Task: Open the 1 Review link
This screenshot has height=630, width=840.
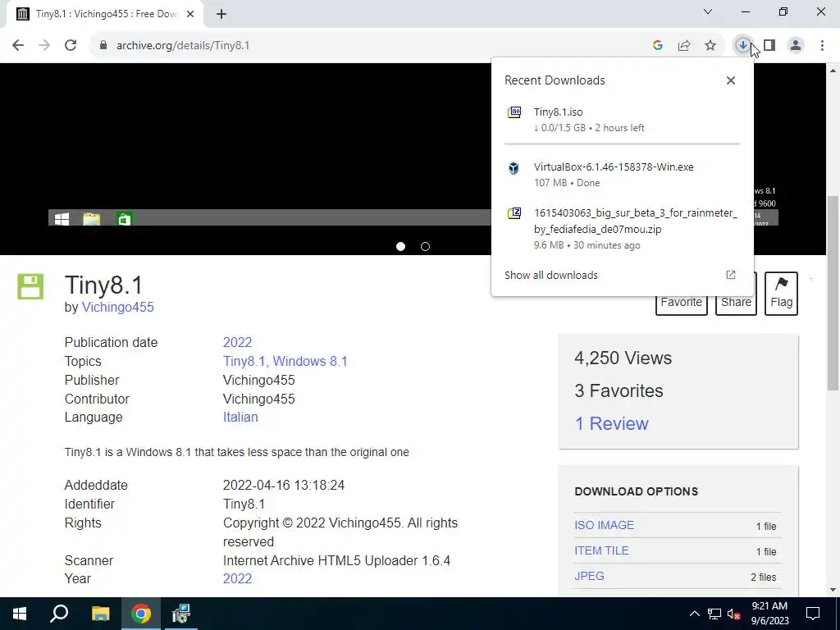Action: [611, 424]
